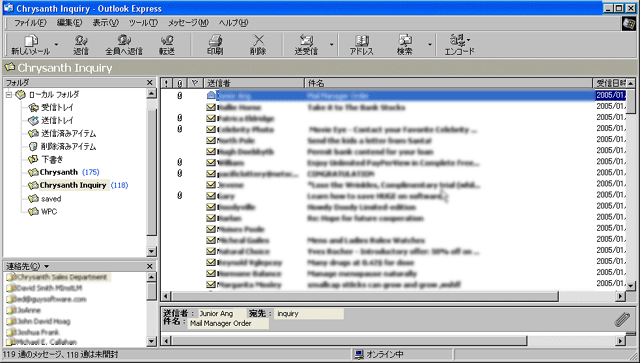
Task: Click preview pane horizontal scroll right arrow
Action: [621, 341]
